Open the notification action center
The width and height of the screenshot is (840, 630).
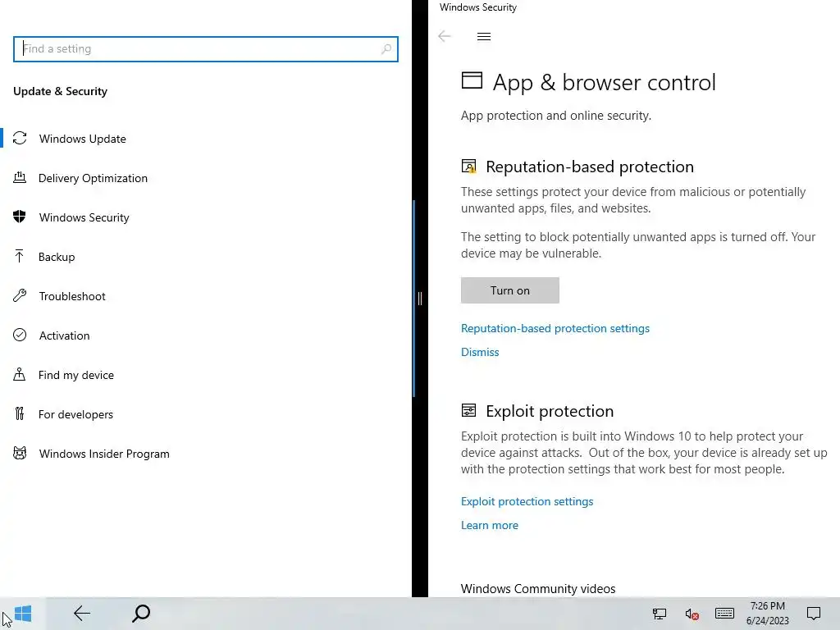[x=814, y=614]
